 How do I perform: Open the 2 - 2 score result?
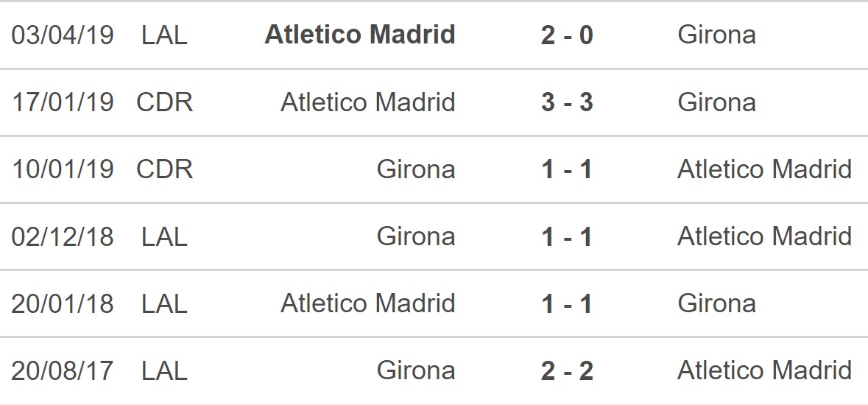(x=567, y=370)
